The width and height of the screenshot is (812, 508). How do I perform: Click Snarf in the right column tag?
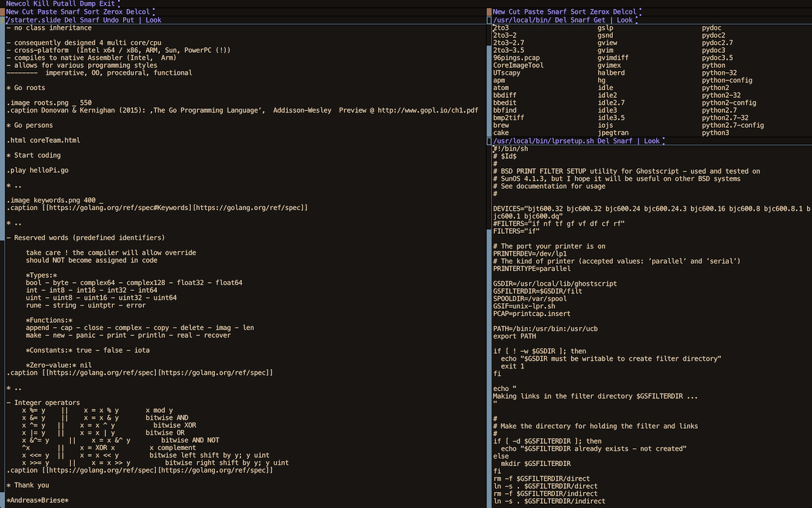(x=557, y=11)
